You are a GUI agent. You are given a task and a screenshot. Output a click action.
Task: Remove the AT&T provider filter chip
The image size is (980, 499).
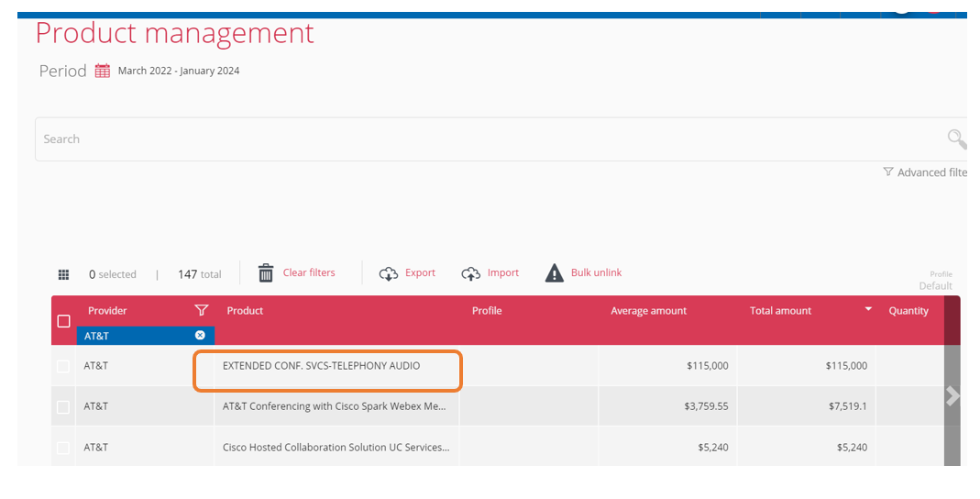[200, 335]
